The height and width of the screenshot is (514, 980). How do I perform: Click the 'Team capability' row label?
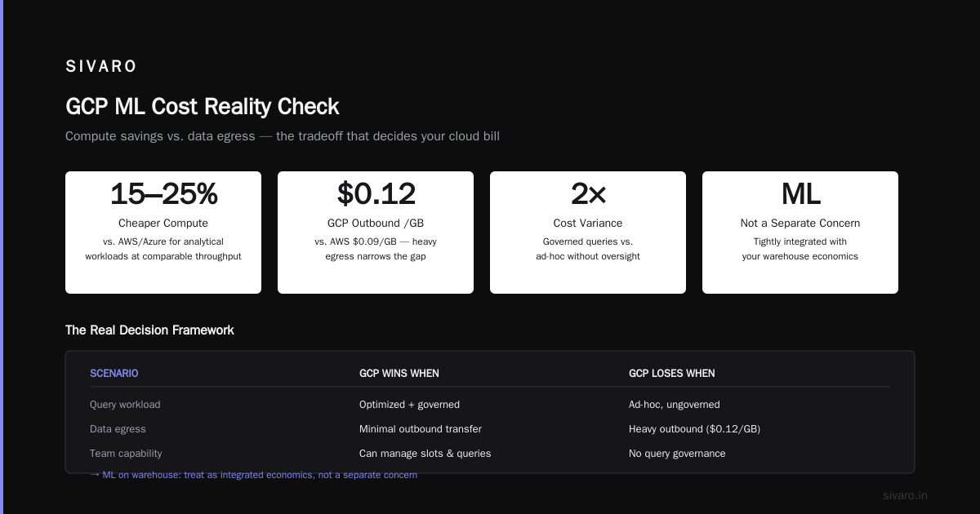[x=126, y=454]
